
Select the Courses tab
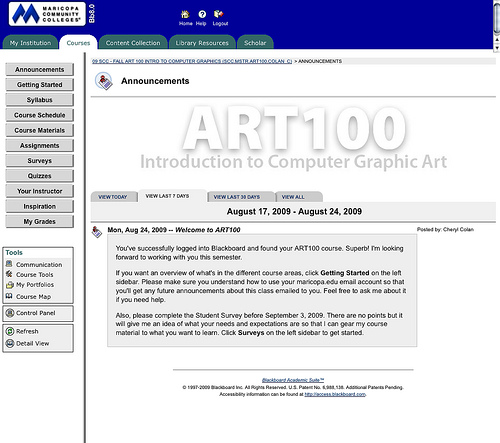tap(78, 43)
